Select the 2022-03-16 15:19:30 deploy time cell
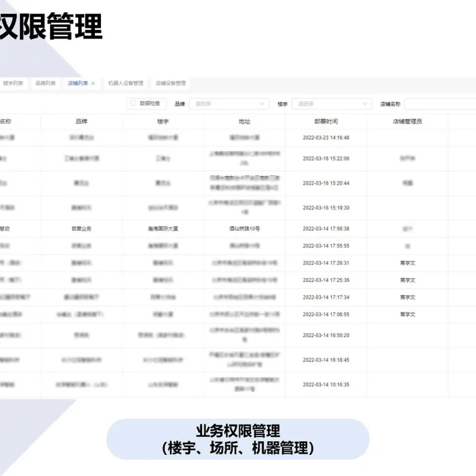This screenshot has width=476, height=476. (x=326, y=208)
